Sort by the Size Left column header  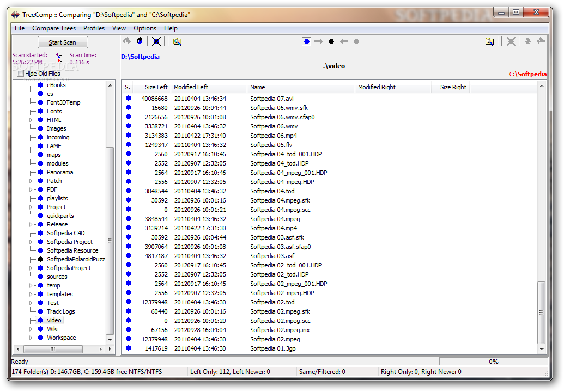[152, 87]
